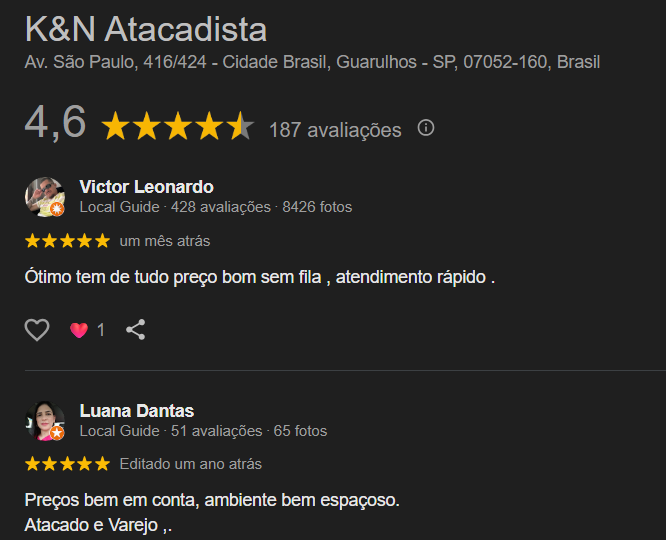
Task: Click Victor's Local Guide badge icon
Action: (x=57, y=209)
